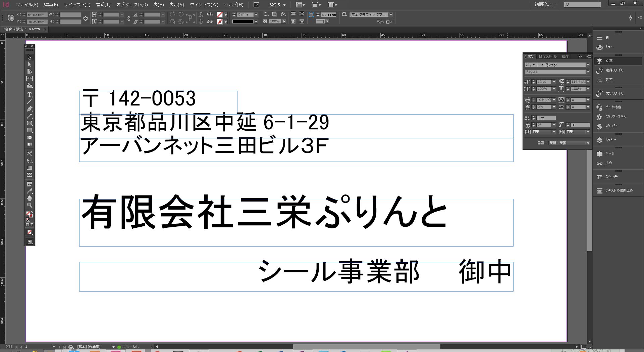Toggle formatting affects container button
Image resolution: width=644 pixels, height=352 pixels.
[28, 225]
